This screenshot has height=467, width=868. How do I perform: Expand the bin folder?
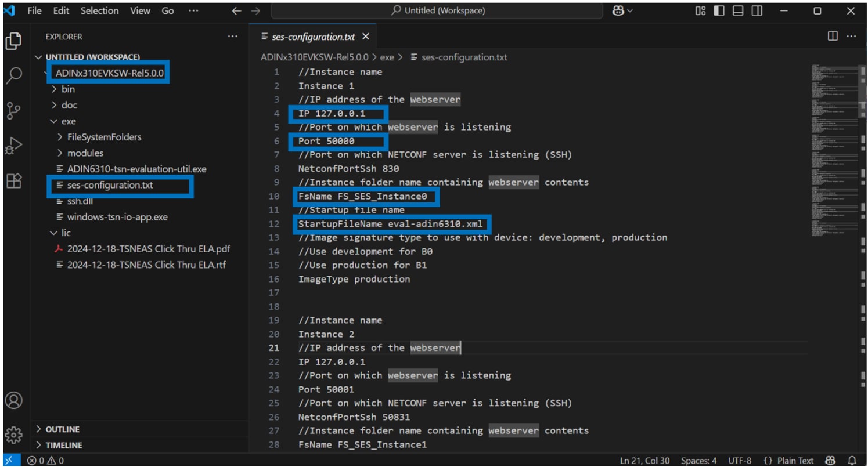click(68, 89)
